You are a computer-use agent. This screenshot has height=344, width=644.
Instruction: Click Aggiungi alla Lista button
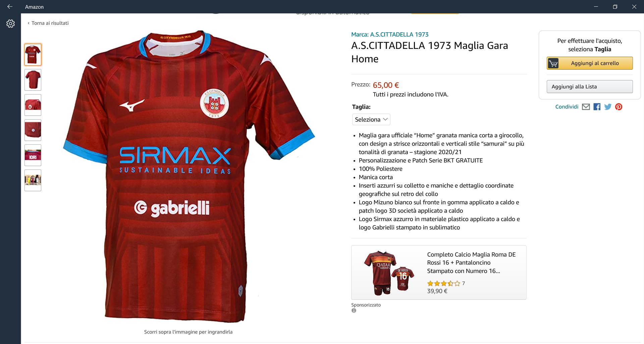tap(590, 87)
